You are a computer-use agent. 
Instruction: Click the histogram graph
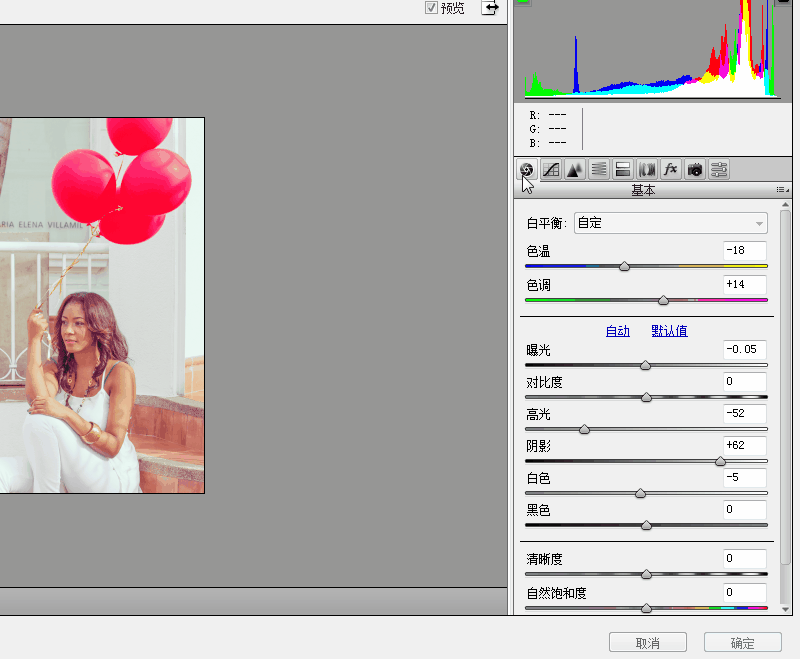pos(653,49)
